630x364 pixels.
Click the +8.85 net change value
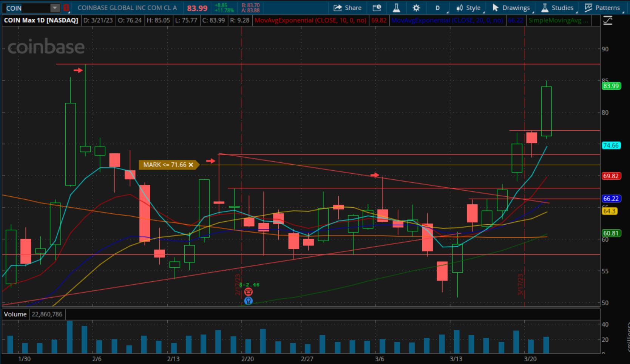point(221,5)
